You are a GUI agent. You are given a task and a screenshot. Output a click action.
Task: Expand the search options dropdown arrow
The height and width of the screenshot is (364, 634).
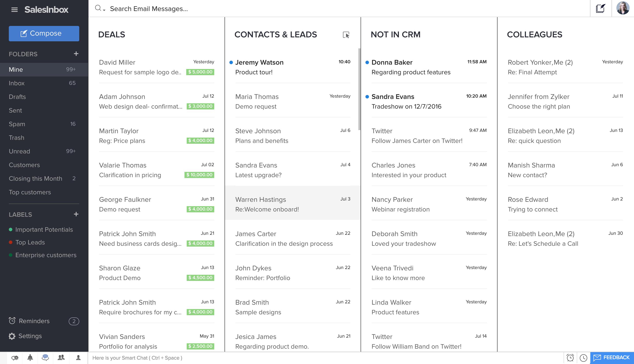click(x=104, y=10)
